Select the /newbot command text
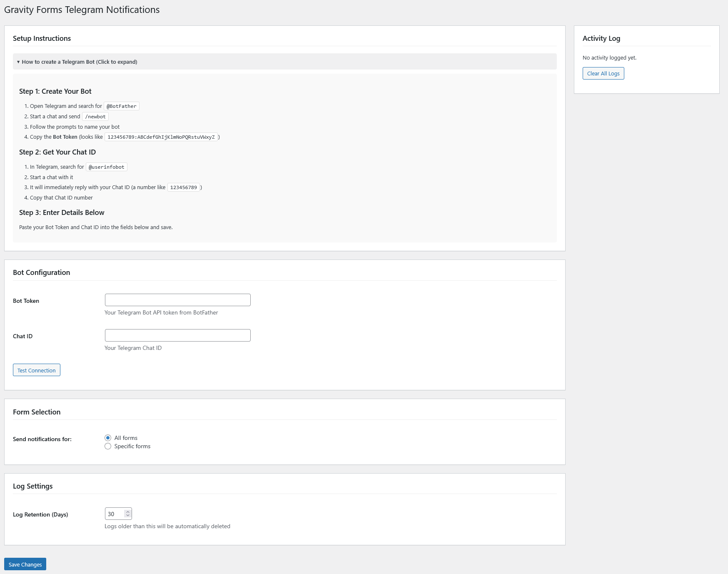This screenshot has width=728, height=574. (95, 116)
